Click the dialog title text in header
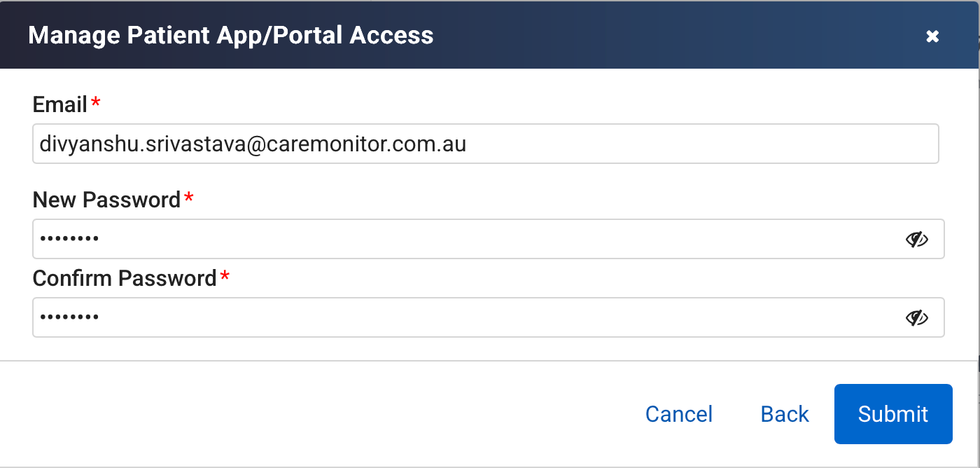 pos(230,35)
